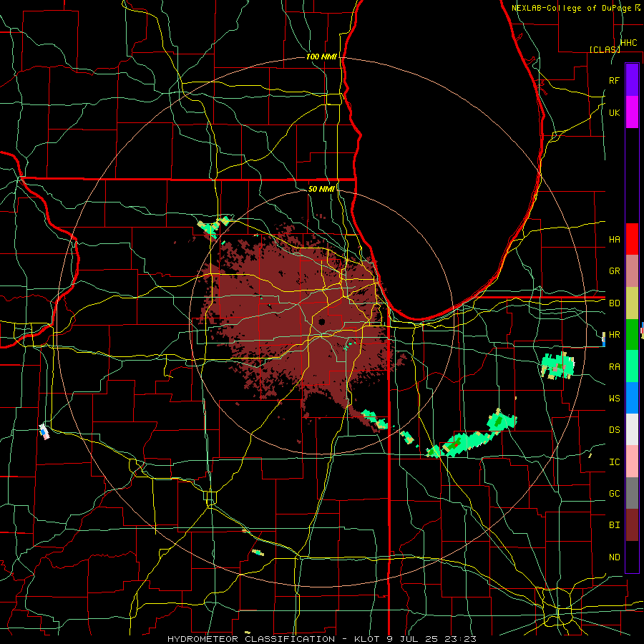Click the HA red legend swatch
This screenshot has height=644, width=644.
(632, 239)
